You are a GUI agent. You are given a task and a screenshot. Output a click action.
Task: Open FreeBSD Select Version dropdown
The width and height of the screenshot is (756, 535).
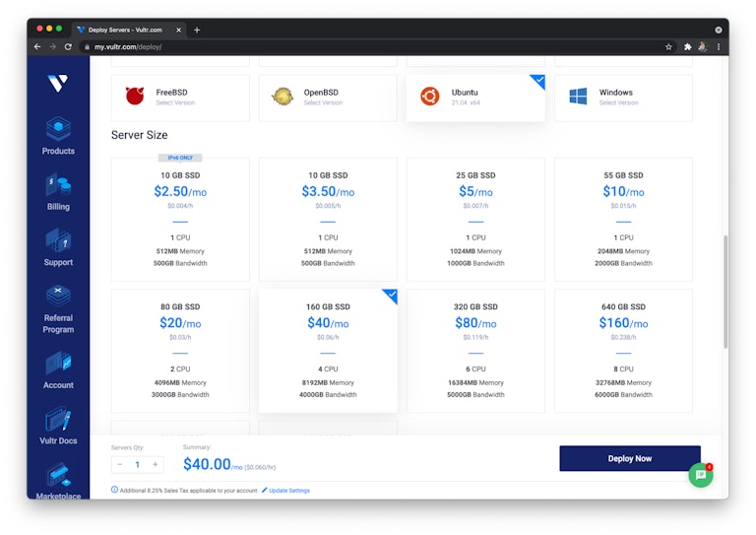coord(175,102)
